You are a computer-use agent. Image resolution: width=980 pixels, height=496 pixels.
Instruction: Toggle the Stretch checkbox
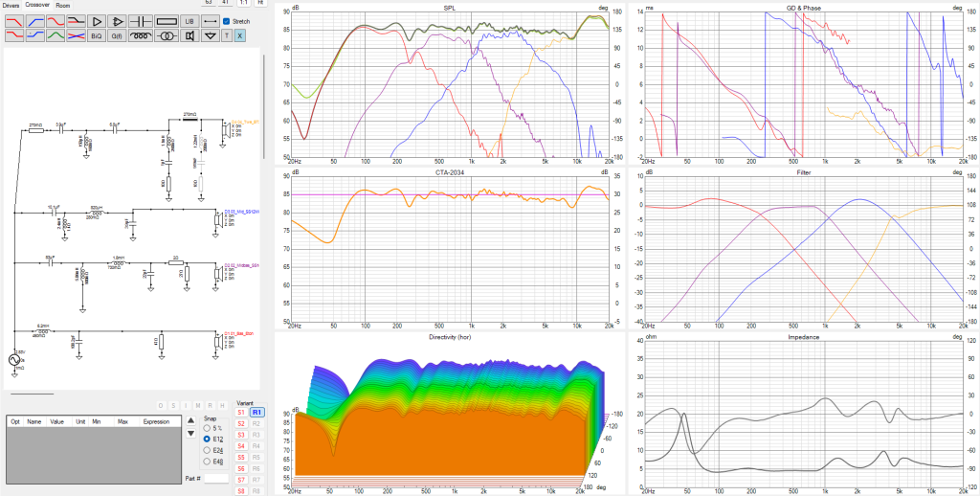point(226,20)
